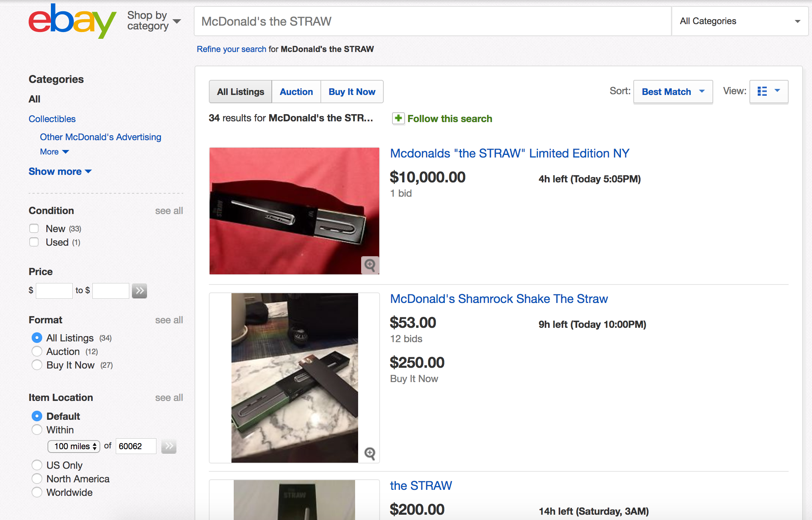This screenshot has height=520, width=812.
Task: Open the Best Match sort dropdown
Action: point(673,92)
